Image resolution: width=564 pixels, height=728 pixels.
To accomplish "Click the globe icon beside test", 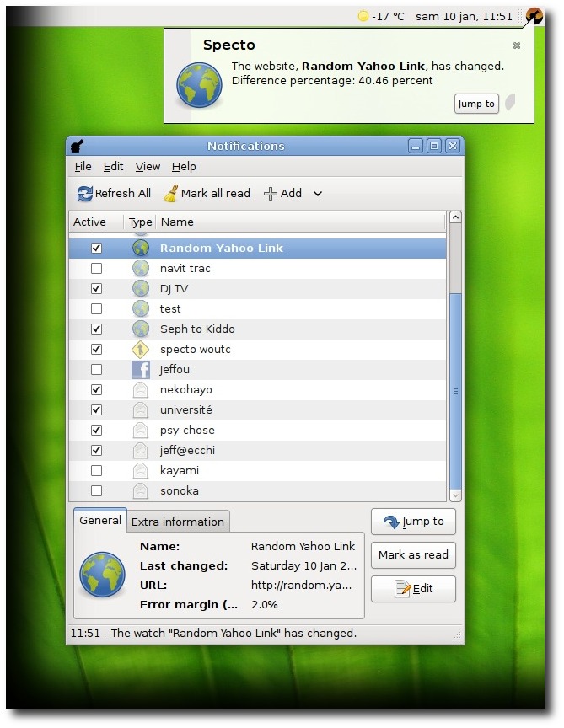I will 141,308.
